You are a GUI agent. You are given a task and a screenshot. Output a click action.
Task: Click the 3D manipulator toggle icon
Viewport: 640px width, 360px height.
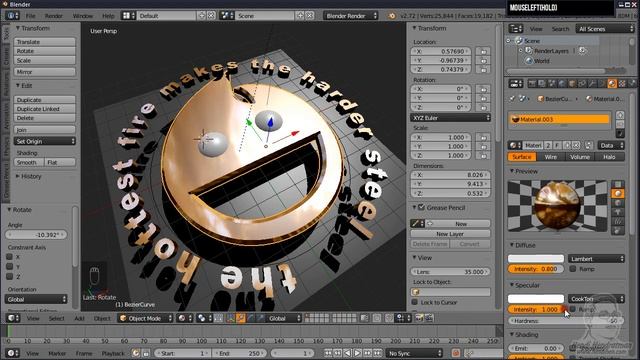(231, 318)
